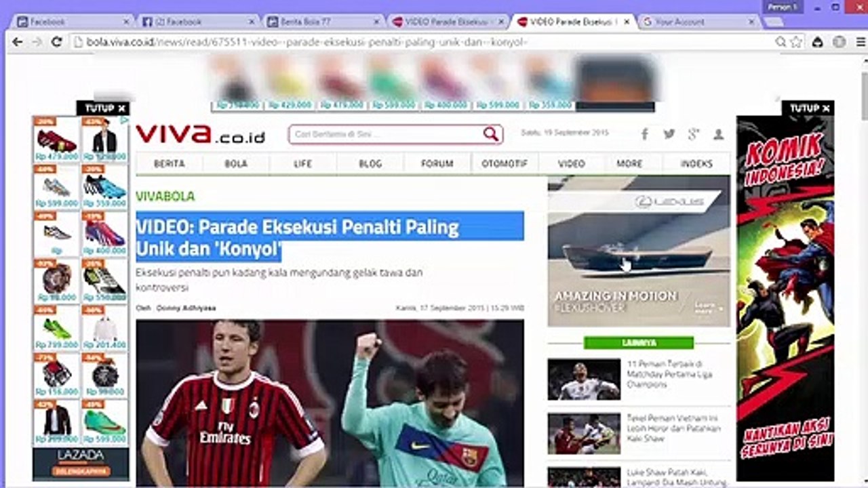This screenshot has height=488, width=868.
Task: Open the LIFE menu item
Action: [x=303, y=163]
